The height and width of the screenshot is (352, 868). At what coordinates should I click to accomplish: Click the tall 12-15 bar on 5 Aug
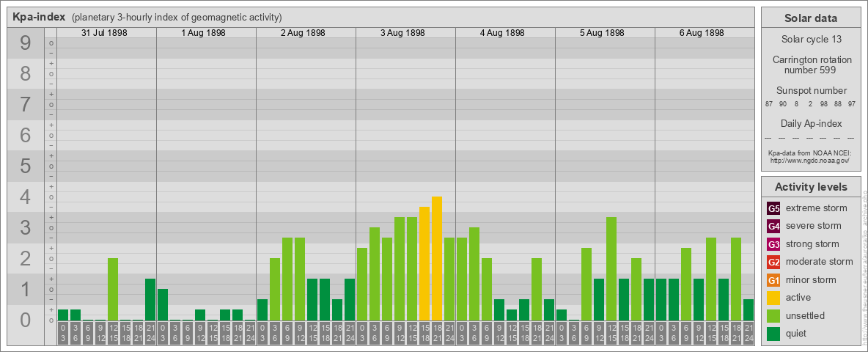pyautogui.click(x=611, y=269)
